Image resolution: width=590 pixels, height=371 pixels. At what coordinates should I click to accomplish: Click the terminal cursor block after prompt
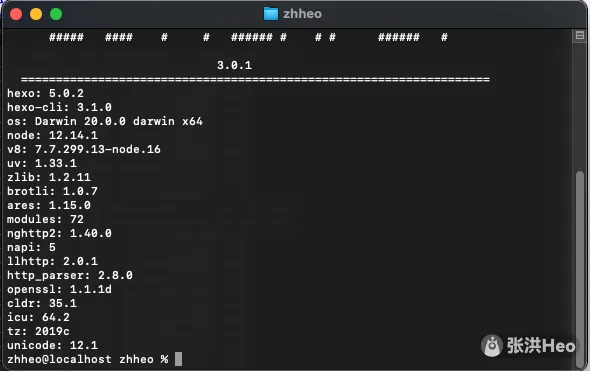coord(178,359)
